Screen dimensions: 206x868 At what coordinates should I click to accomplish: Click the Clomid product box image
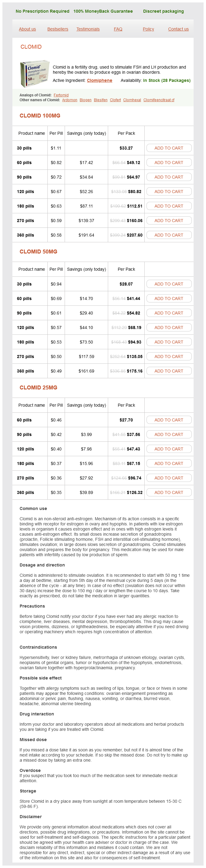tap(34, 74)
